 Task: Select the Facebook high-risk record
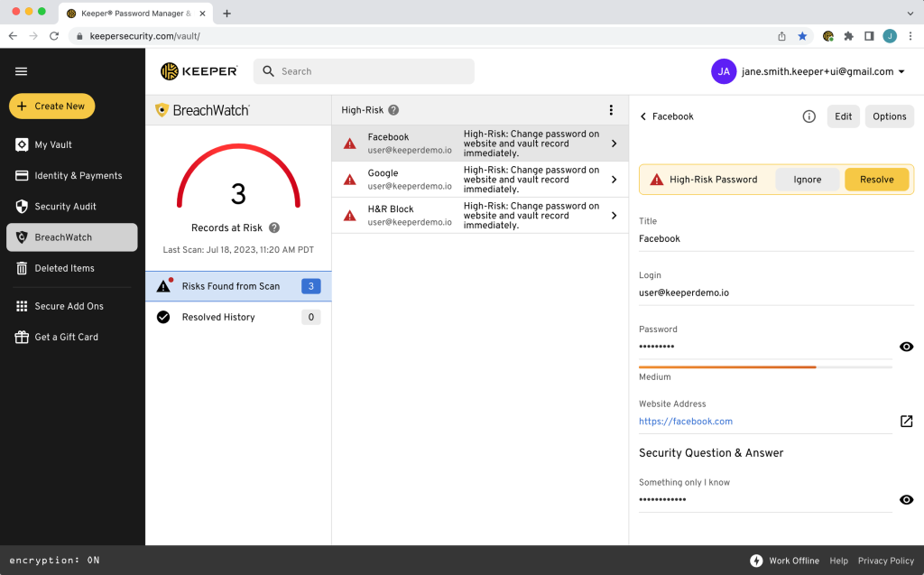point(480,144)
